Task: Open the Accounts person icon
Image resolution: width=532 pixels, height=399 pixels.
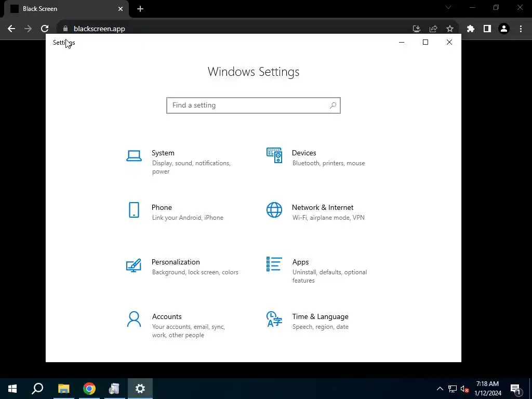Action: (x=134, y=320)
